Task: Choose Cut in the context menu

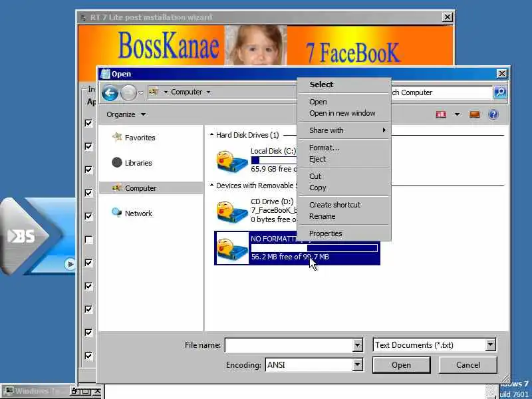Action: point(344,176)
